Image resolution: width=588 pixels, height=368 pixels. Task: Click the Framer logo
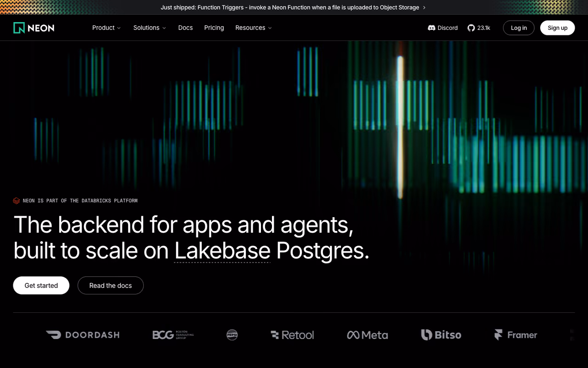tap(515, 335)
